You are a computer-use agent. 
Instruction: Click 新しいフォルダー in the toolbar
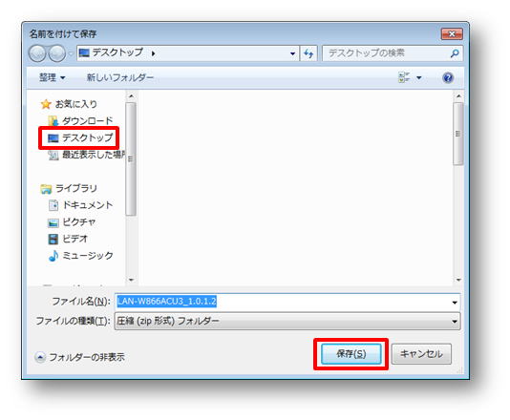click(x=120, y=77)
